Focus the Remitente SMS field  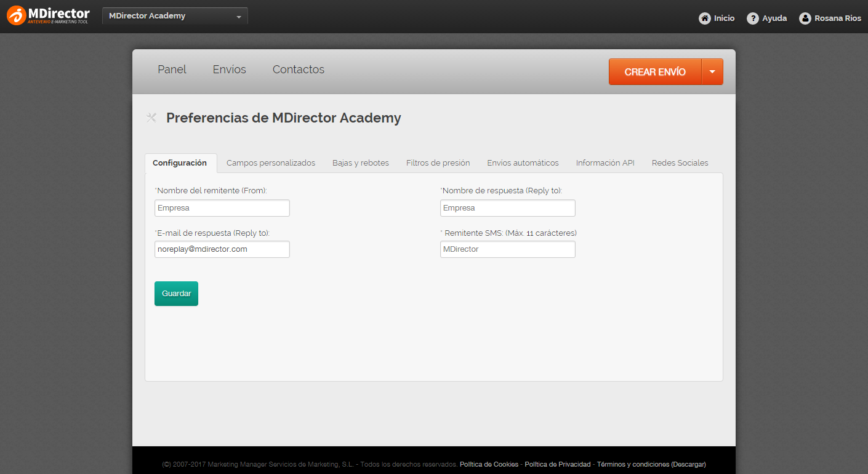(x=508, y=249)
